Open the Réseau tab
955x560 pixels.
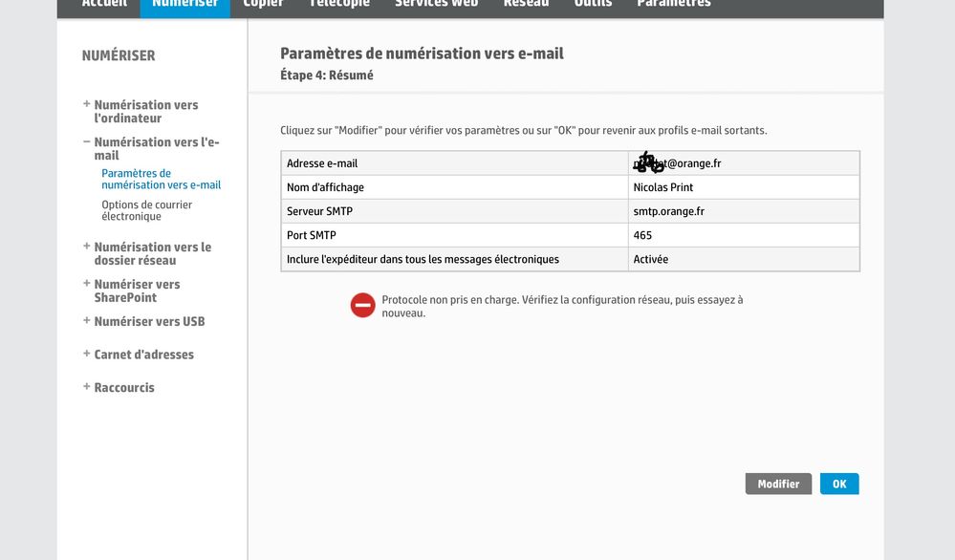526,5
